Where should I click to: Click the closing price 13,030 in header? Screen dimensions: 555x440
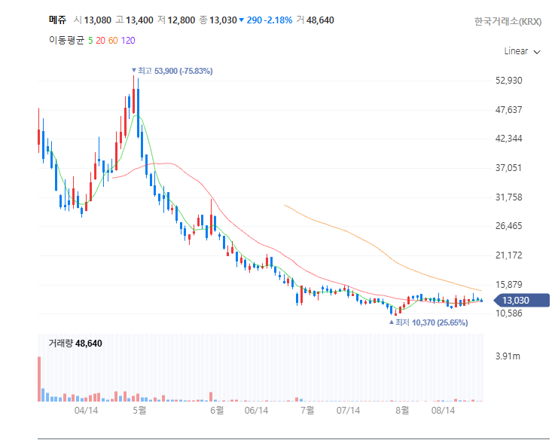click(223, 20)
